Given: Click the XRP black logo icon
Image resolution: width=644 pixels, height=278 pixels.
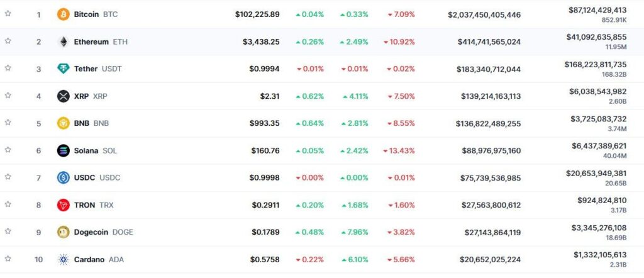Looking at the screenshot, I should (63, 96).
